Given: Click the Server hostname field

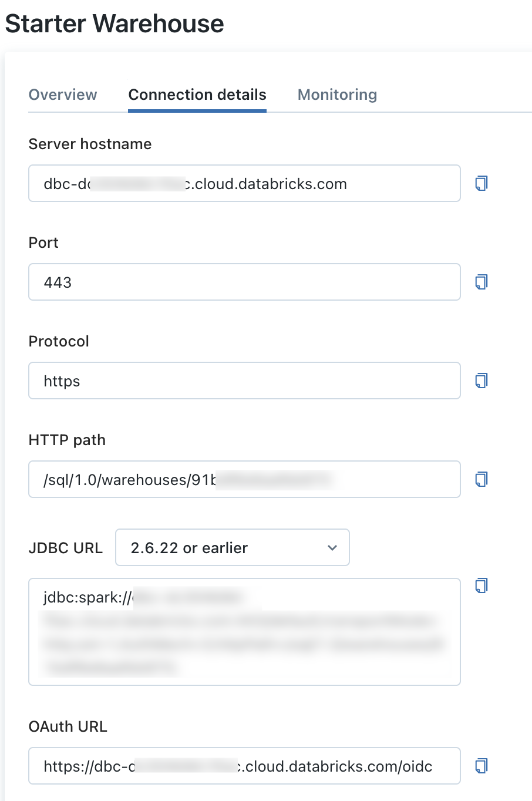Looking at the screenshot, I should [244, 183].
